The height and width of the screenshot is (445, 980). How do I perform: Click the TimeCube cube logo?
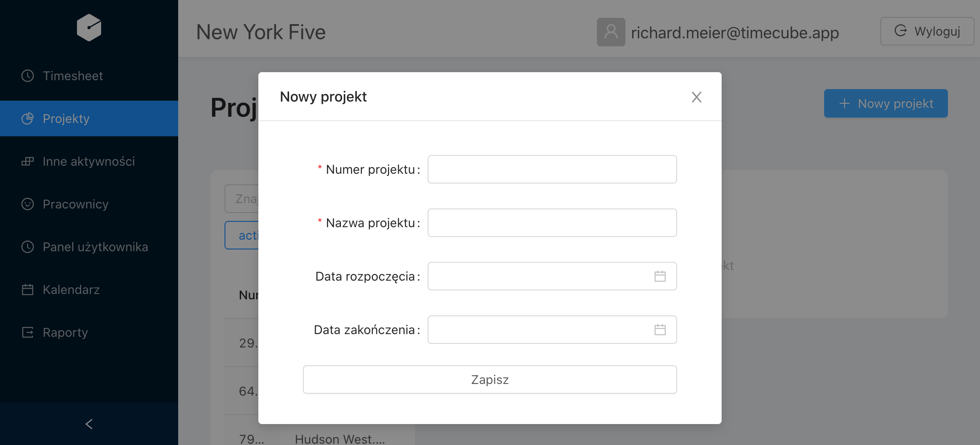pyautogui.click(x=89, y=28)
